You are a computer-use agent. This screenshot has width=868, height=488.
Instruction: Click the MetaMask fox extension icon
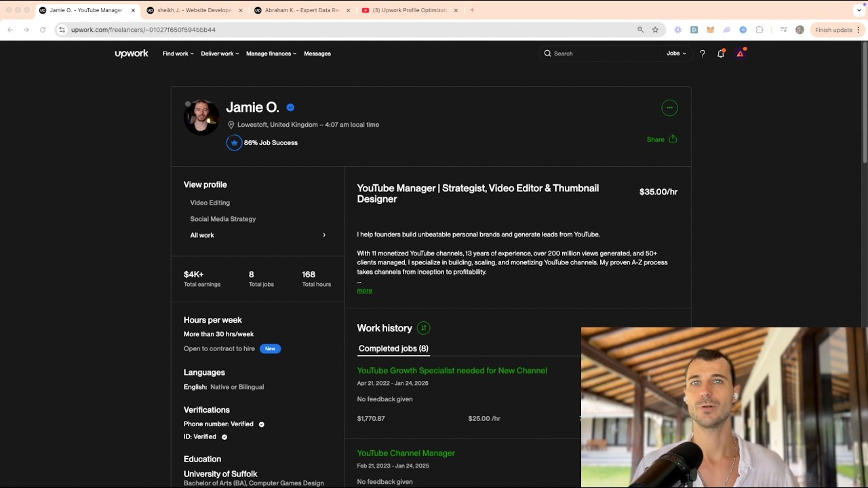tap(710, 30)
